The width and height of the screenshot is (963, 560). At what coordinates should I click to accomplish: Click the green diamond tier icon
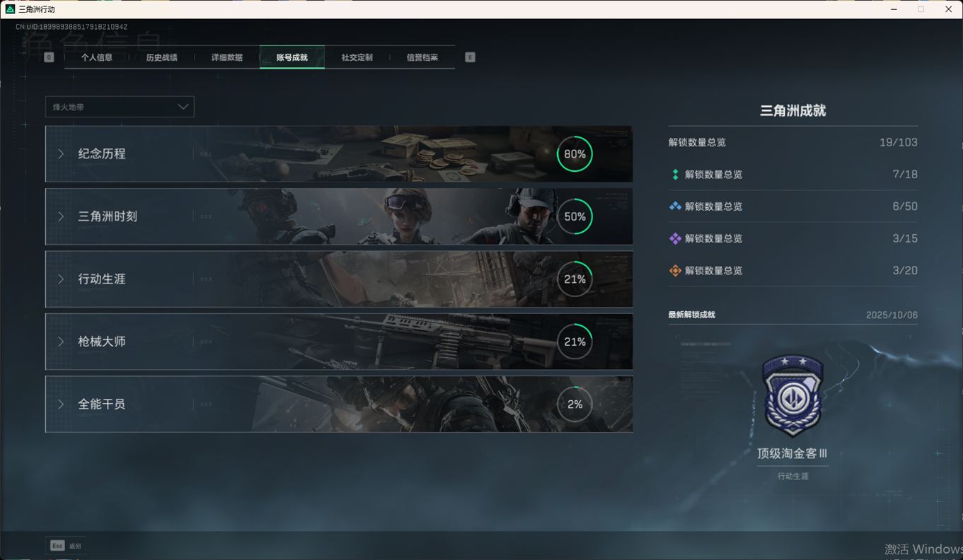675,175
